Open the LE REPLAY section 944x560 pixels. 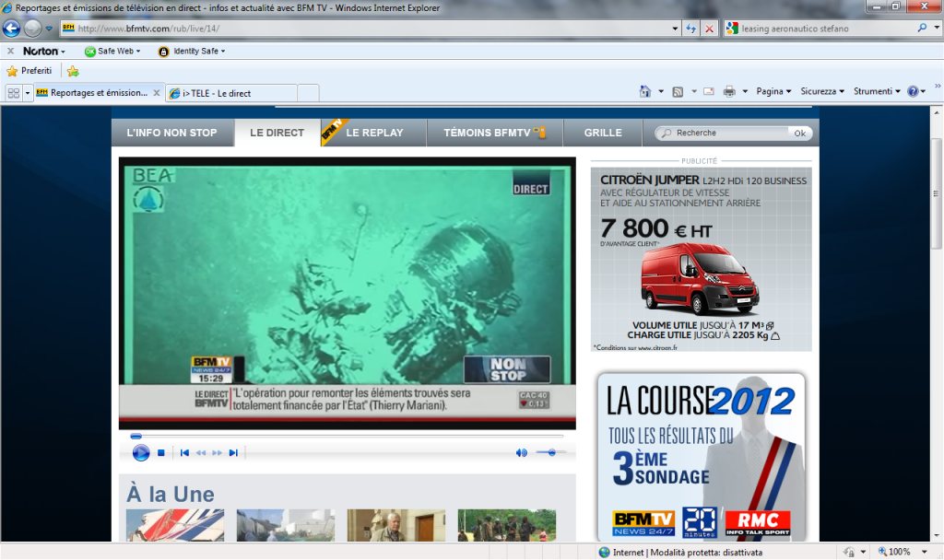click(x=374, y=133)
